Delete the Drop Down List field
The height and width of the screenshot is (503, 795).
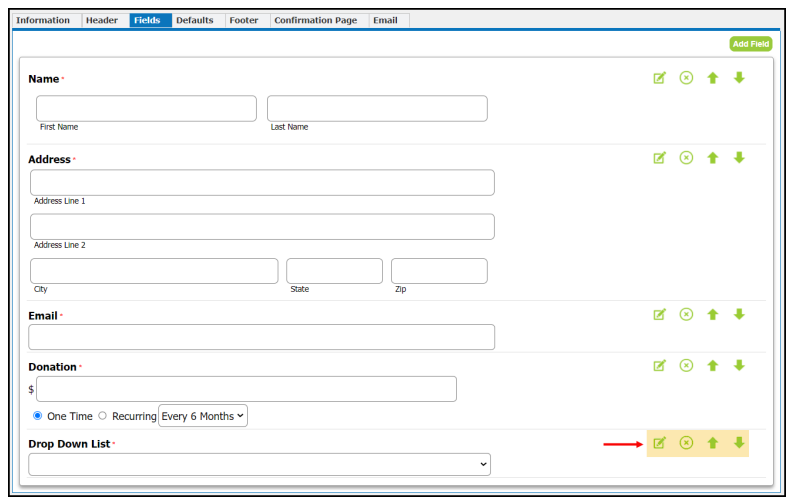pyautogui.click(x=686, y=443)
